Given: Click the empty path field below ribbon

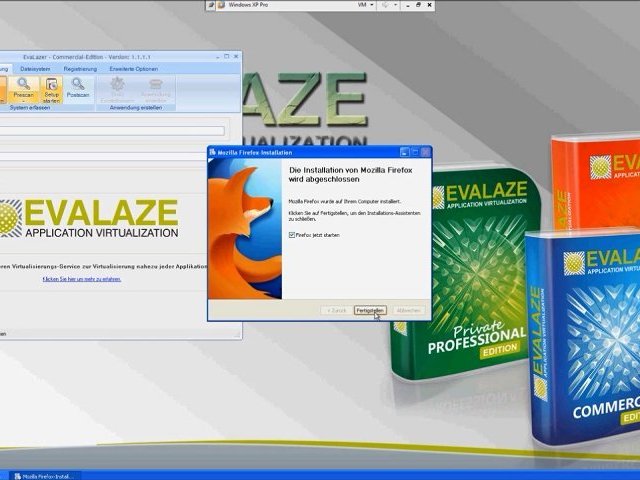Looking at the screenshot, I should [x=110, y=130].
